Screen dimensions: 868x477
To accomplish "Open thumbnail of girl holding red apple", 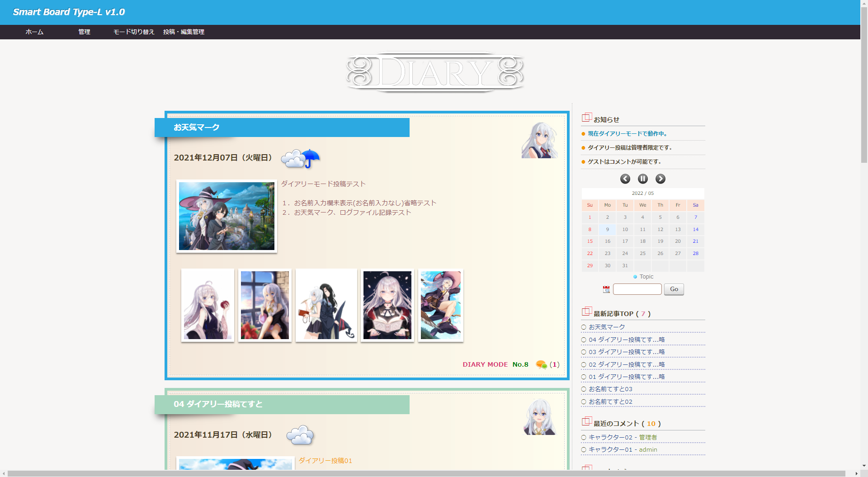I will pyautogui.click(x=208, y=305).
